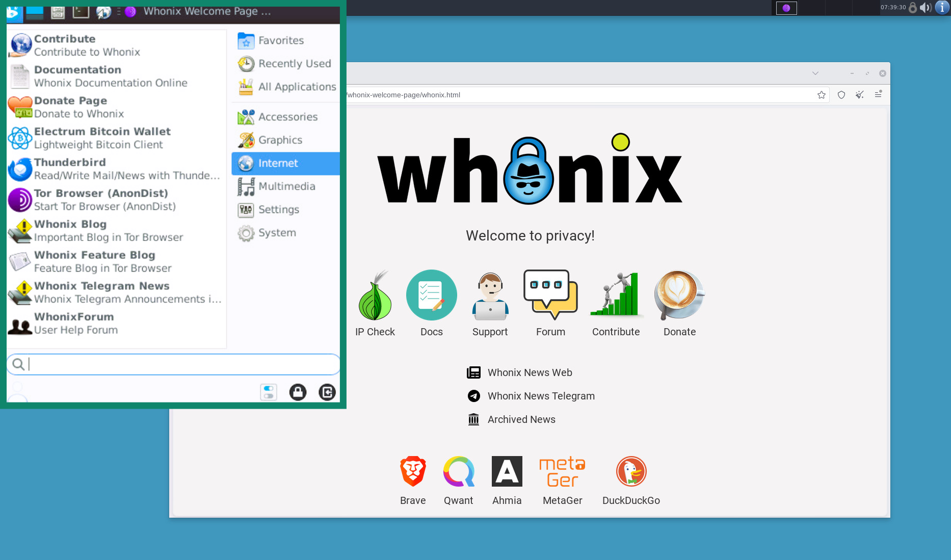Toggle Brave Shields in the address bar
This screenshot has width=951, height=560.
point(841,94)
